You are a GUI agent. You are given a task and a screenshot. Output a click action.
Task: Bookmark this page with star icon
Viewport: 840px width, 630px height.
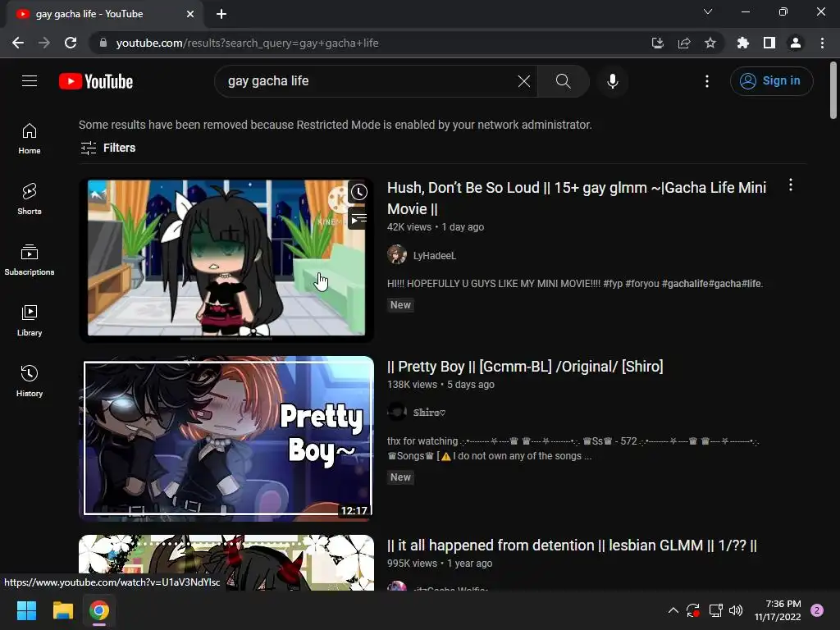tap(710, 43)
